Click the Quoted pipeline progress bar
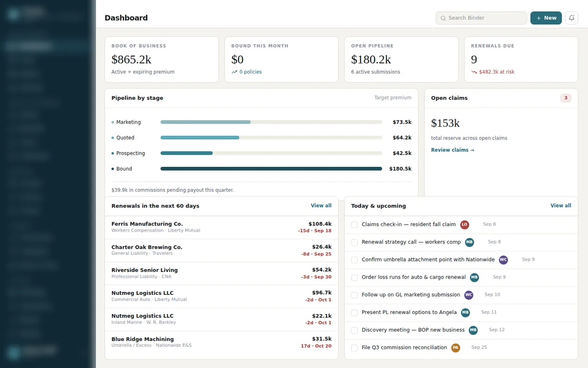Screen dimensions: 588x368 (271, 138)
